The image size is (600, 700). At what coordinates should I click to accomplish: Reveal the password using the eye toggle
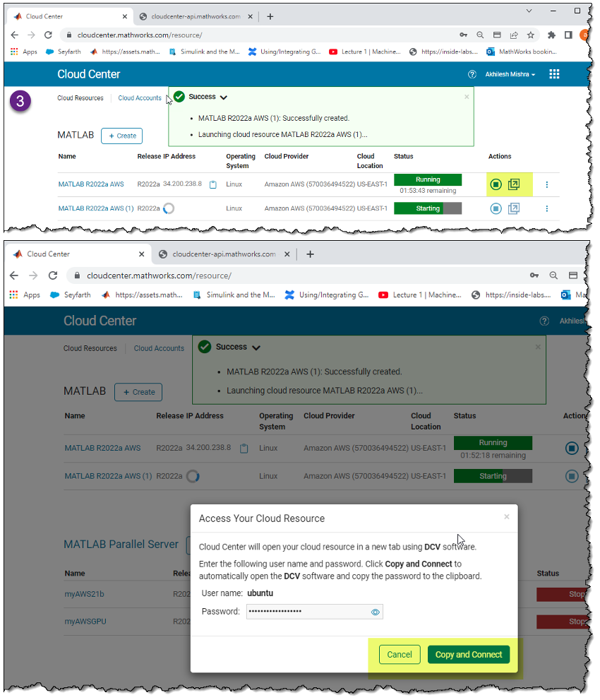click(x=375, y=612)
